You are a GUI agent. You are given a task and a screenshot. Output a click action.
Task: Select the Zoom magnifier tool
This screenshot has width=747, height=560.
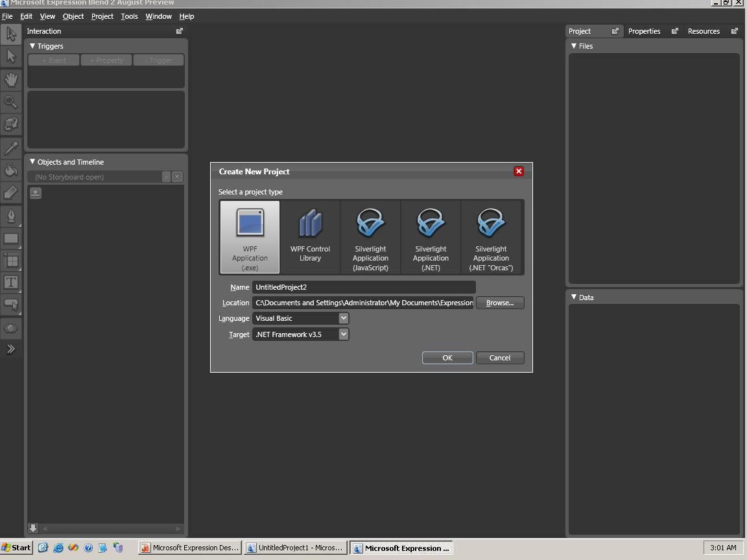(x=11, y=102)
